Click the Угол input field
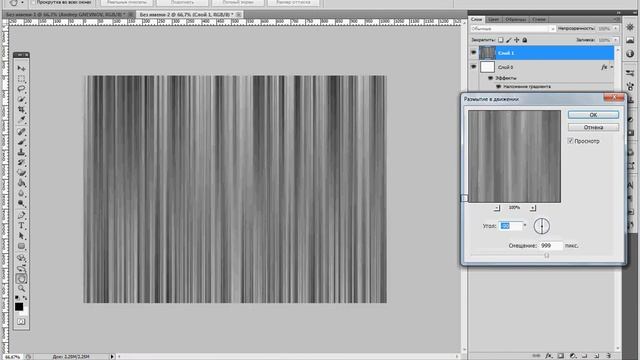 (511, 226)
